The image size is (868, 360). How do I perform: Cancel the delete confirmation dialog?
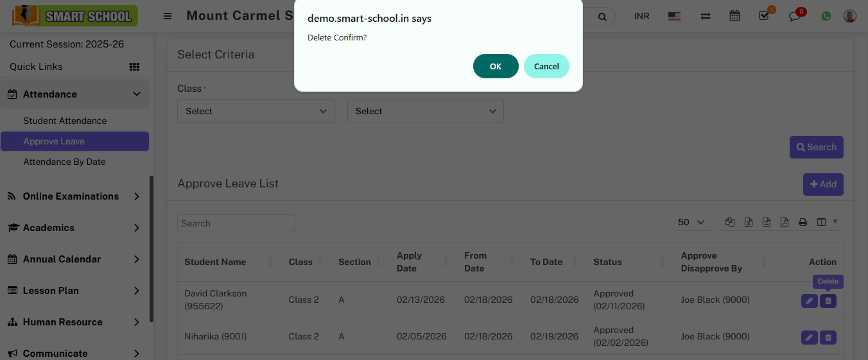click(546, 66)
